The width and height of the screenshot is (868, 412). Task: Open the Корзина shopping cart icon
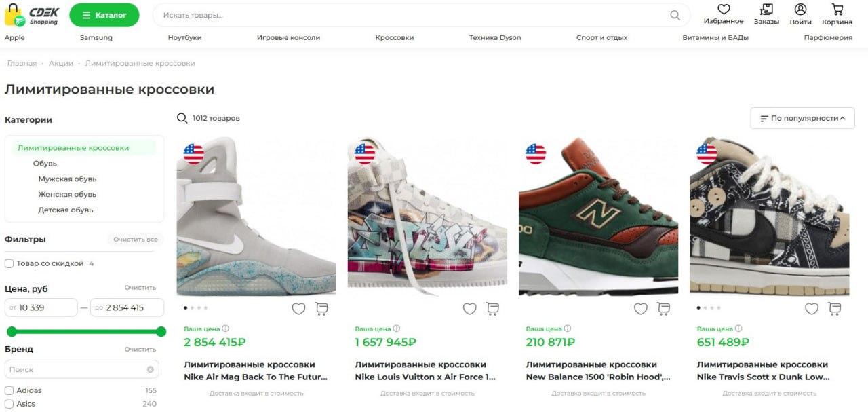(837, 10)
